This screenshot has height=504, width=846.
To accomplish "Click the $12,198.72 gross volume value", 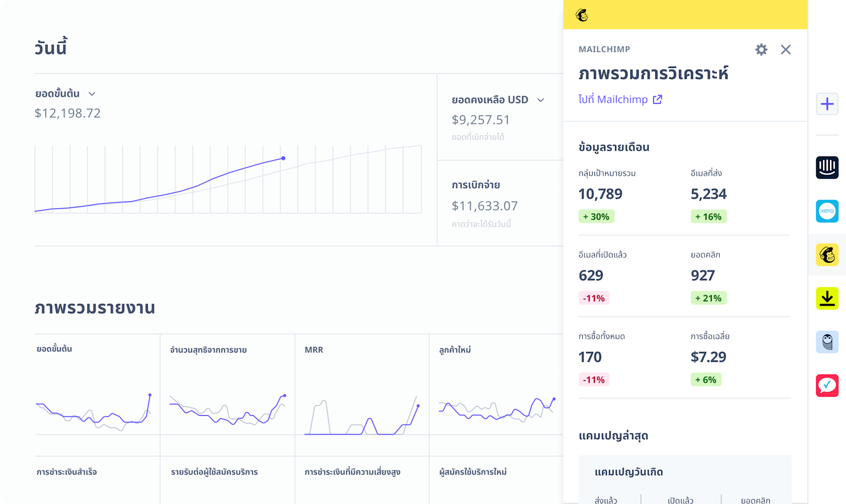I will click(67, 113).
